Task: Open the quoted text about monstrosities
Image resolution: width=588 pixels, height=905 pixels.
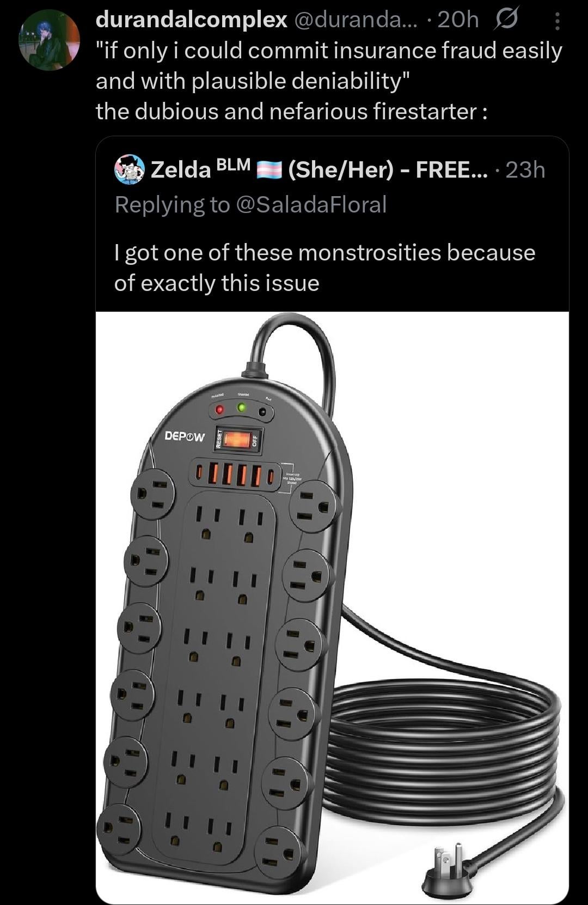Action: pyautogui.click(x=324, y=268)
